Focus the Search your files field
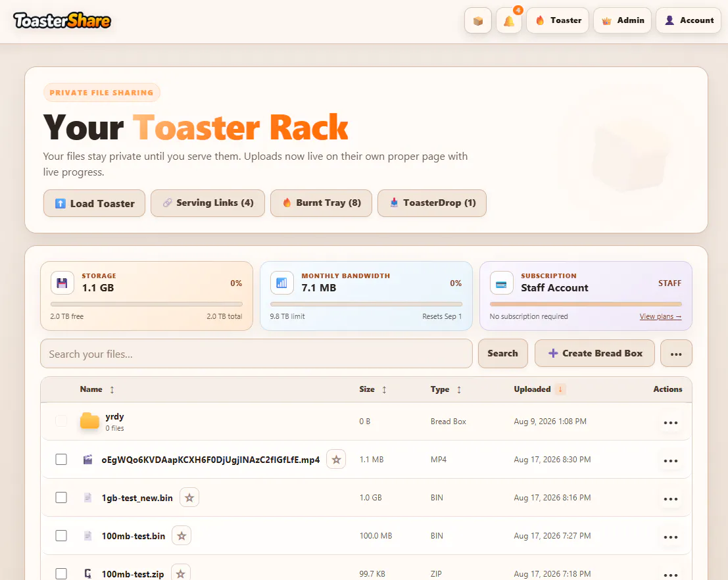728x580 pixels. [256, 354]
